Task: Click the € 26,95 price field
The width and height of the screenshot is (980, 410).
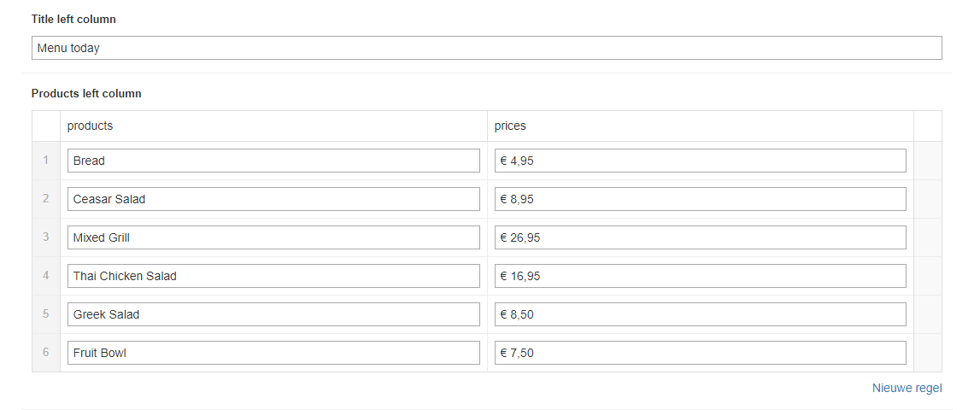Action: point(700,237)
